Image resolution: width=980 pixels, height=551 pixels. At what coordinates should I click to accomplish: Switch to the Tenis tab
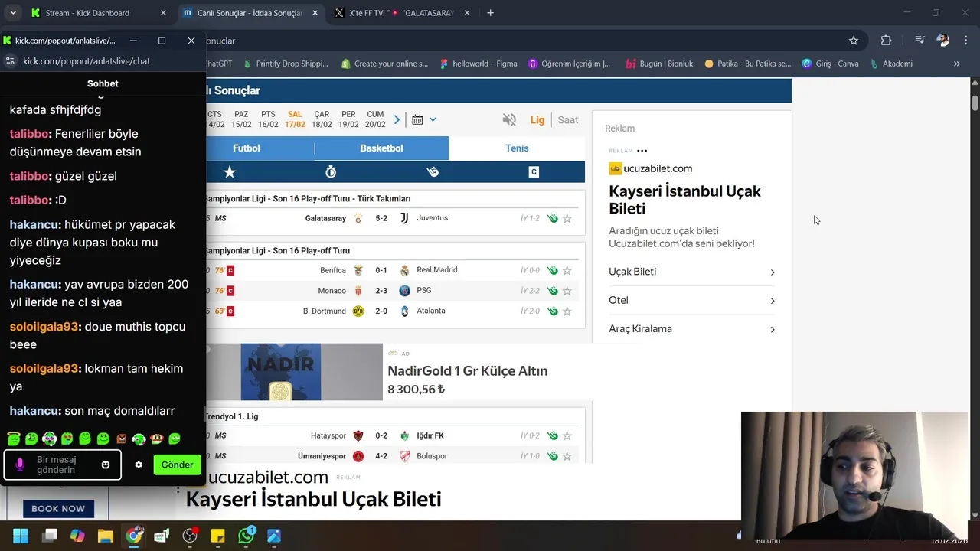click(517, 148)
